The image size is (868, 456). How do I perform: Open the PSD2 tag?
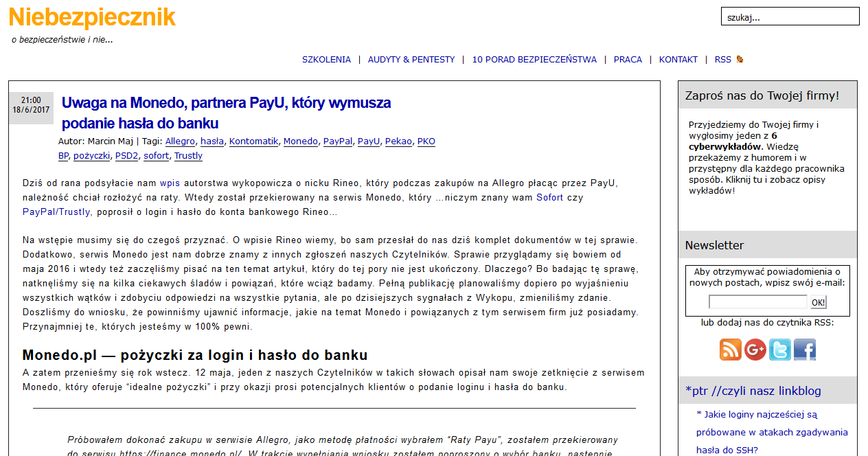pyautogui.click(x=126, y=156)
